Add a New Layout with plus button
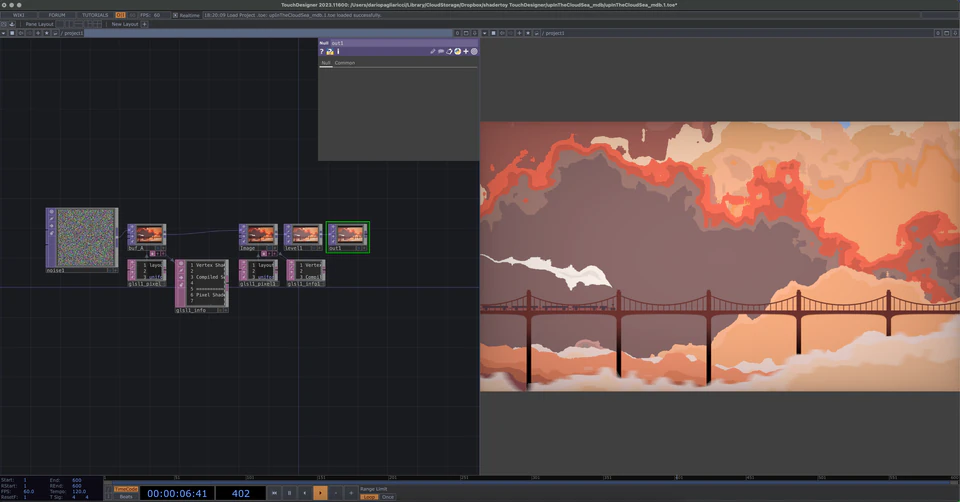Image resolution: width=960 pixels, height=502 pixels. 144,24
